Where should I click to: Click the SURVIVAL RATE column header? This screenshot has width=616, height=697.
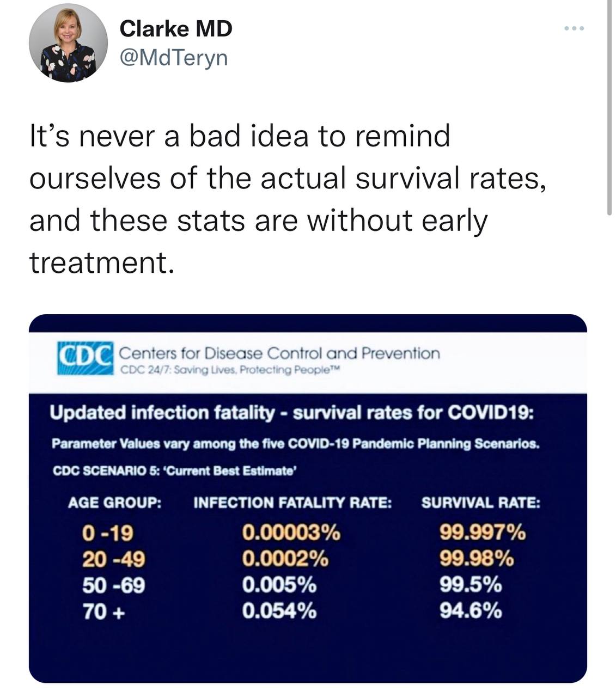click(x=481, y=503)
